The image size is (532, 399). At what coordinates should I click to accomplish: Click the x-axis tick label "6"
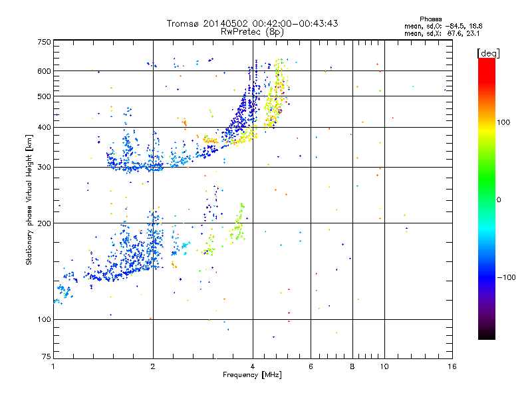pyautogui.click(x=311, y=366)
